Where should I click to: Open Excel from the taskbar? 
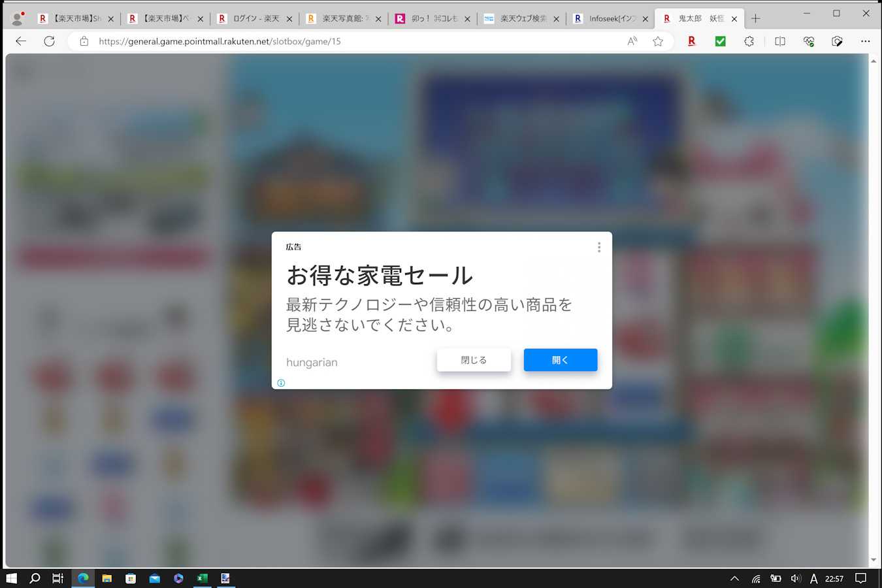pyautogui.click(x=203, y=578)
